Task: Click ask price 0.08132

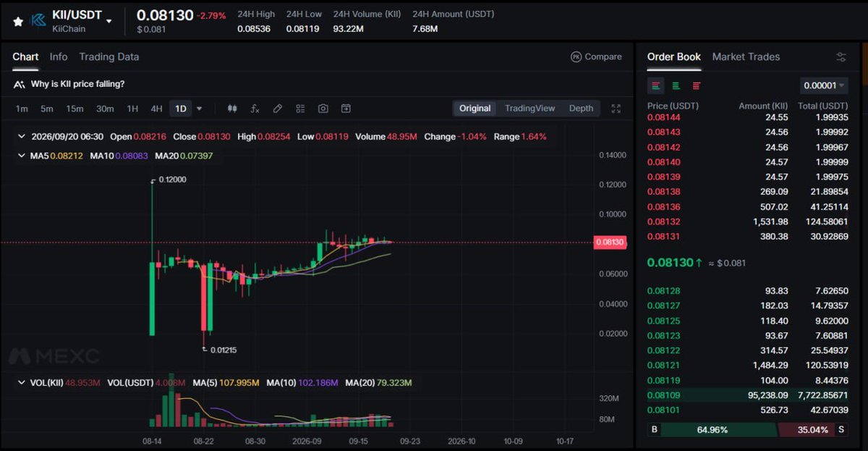Action: click(663, 222)
